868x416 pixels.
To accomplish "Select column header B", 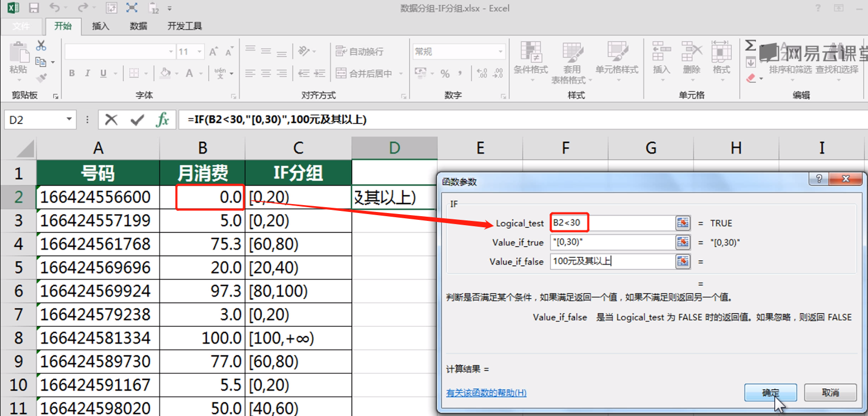I will coord(202,148).
